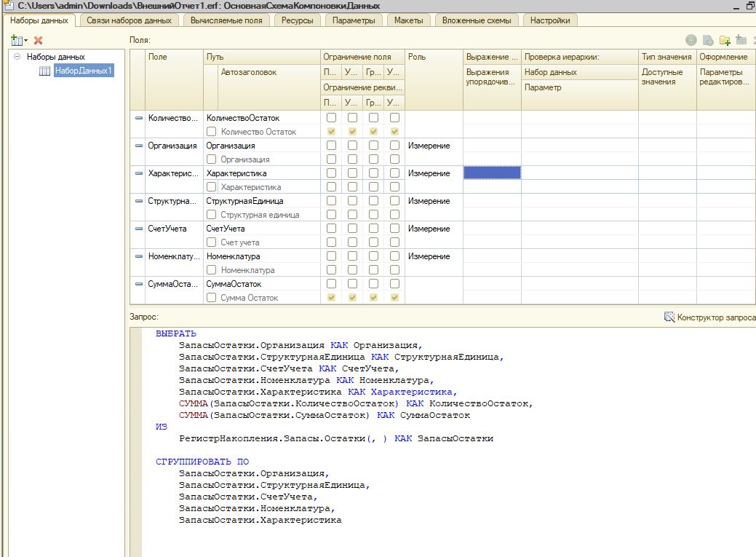Click the СГРУППИРОВАТЬ ПО line in query
Image resolution: width=756 pixels, height=557 pixels.
pyautogui.click(x=202, y=462)
